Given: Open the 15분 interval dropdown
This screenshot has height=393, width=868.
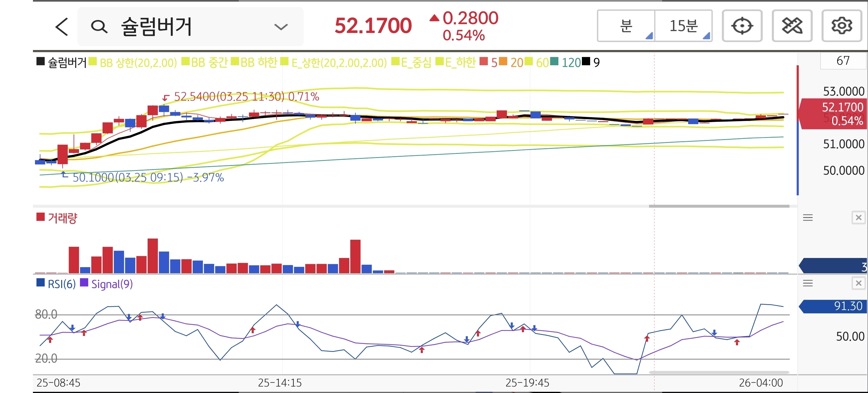Looking at the screenshot, I should click(x=683, y=26).
